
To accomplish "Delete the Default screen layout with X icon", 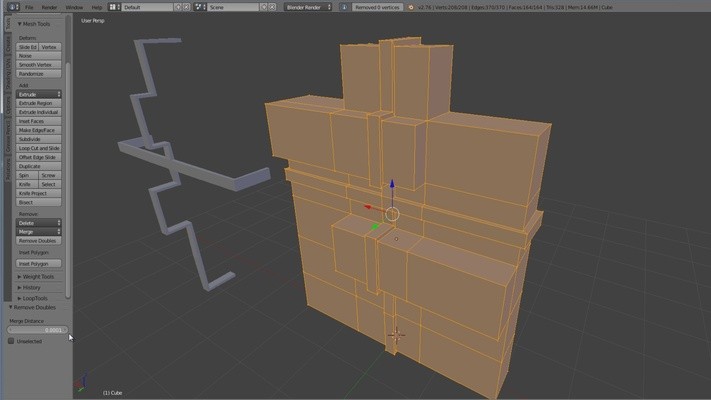I will 186,7.
